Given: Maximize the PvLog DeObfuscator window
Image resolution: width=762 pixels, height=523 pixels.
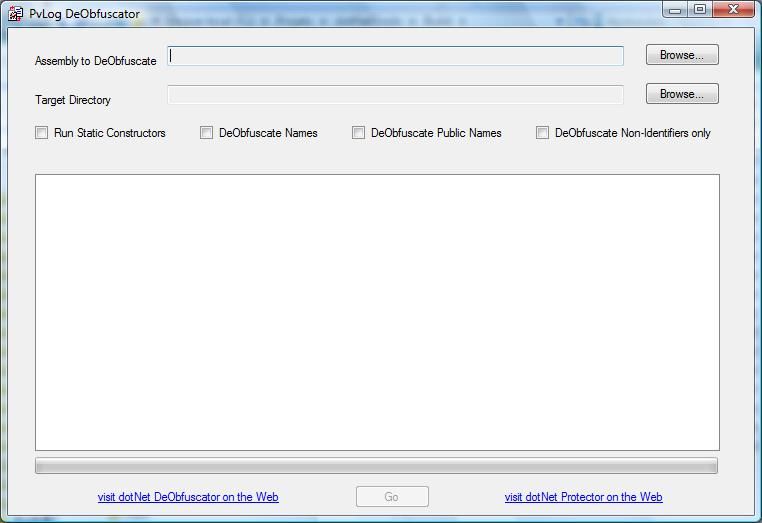Looking at the screenshot, I should coord(700,10).
